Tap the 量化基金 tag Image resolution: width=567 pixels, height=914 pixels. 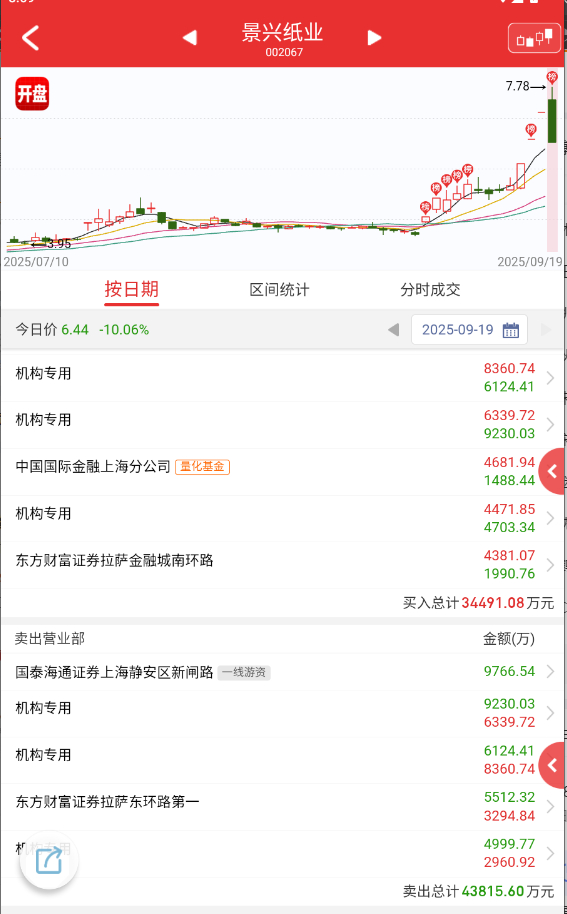(202, 467)
